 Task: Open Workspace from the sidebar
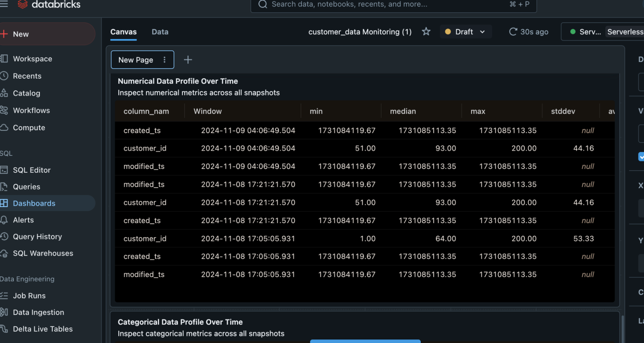click(32, 59)
